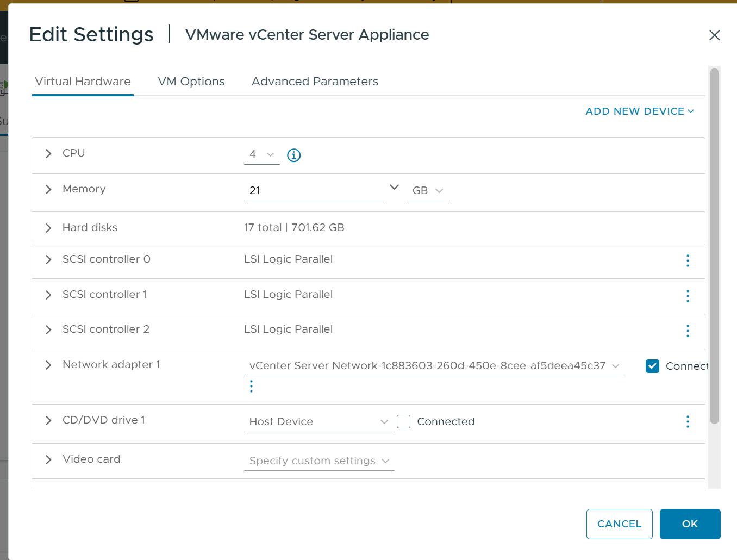Open the Network adapter 1 kebab menu

(x=251, y=386)
